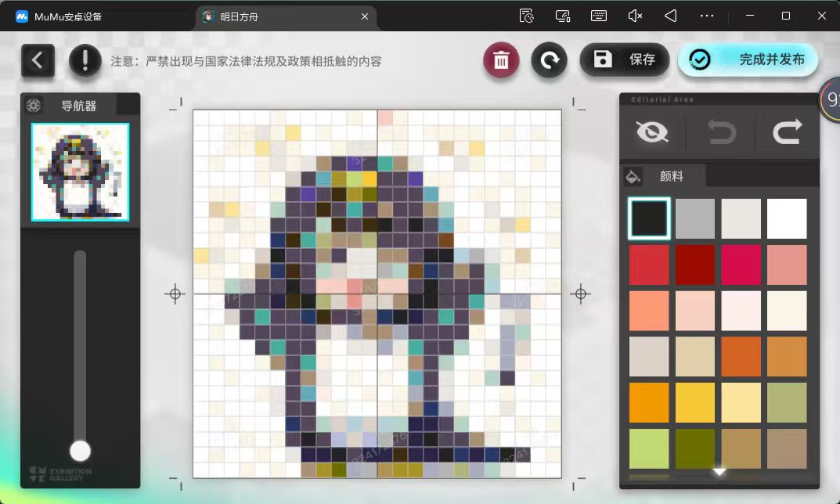Click 完成并发布 to finish and publish
Viewport: 840px width, 504px height.
(x=748, y=59)
